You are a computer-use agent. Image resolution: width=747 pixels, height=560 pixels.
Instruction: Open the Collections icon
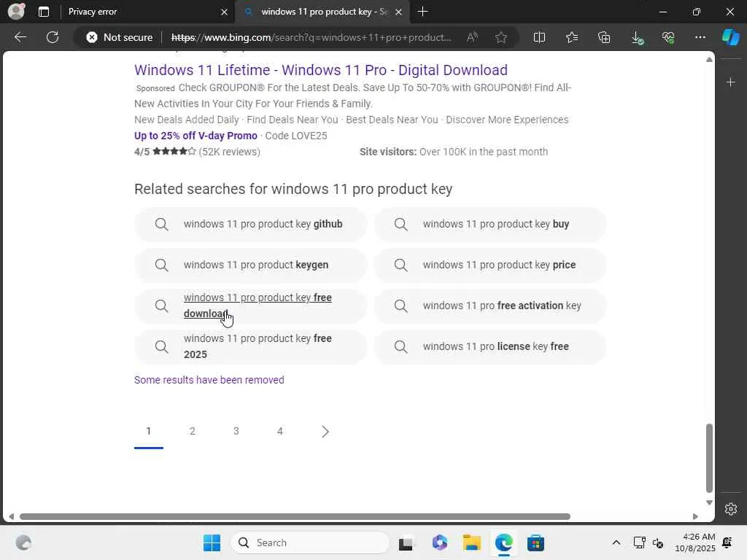click(x=604, y=37)
